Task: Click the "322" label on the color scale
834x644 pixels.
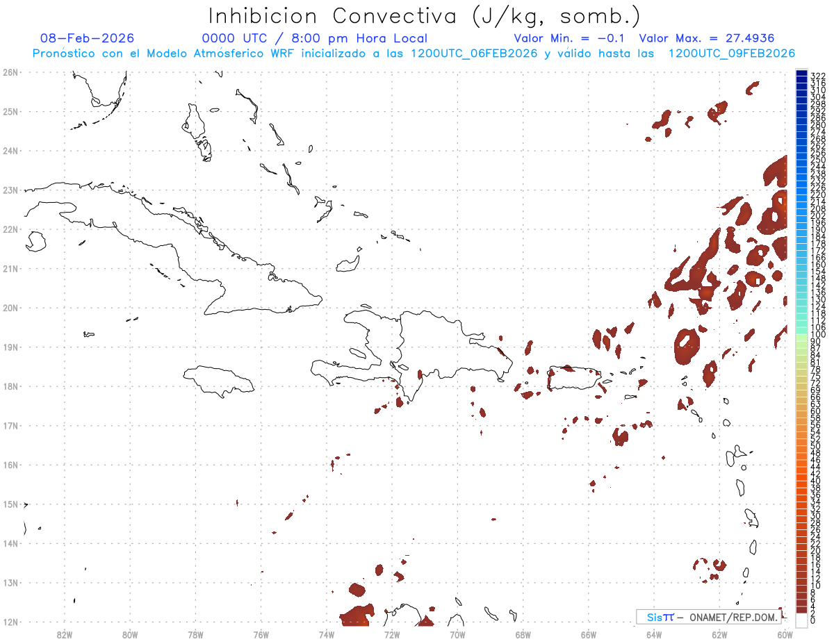Action: point(818,76)
